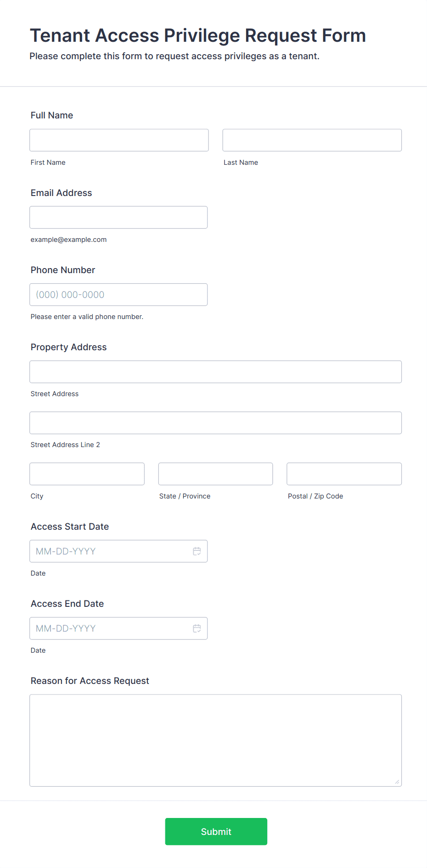Select the Street Address field

pyautogui.click(x=215, y=372)
